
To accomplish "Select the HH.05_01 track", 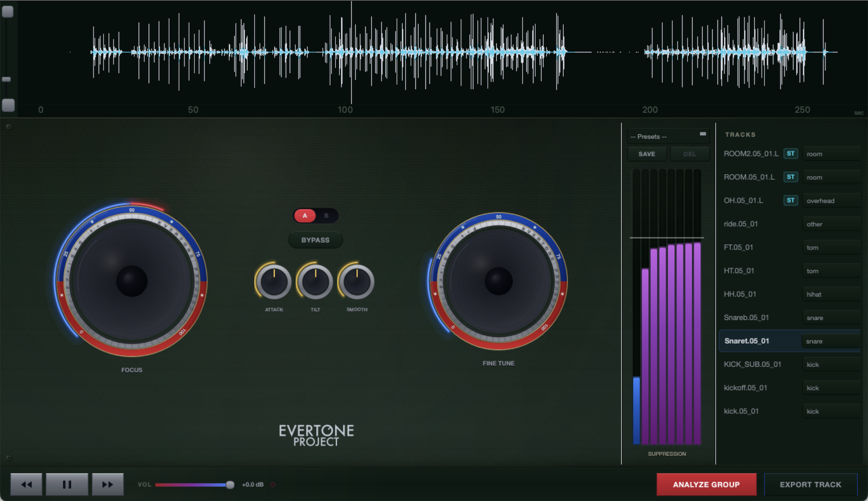I will pos(740,294).
